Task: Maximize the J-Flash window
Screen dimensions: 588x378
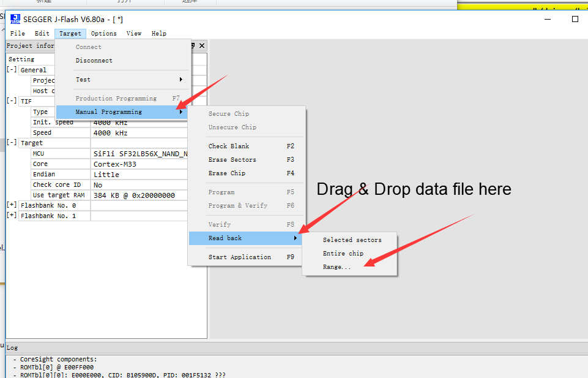Action: coord(575,19)
